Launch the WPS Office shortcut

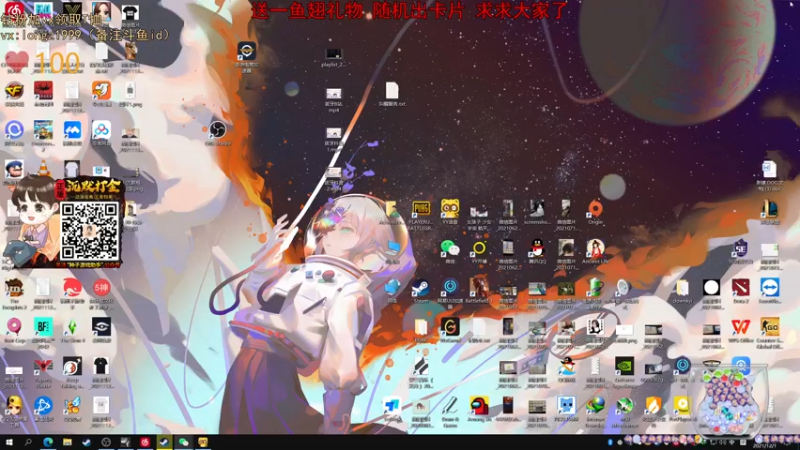[x=740, y=327]
